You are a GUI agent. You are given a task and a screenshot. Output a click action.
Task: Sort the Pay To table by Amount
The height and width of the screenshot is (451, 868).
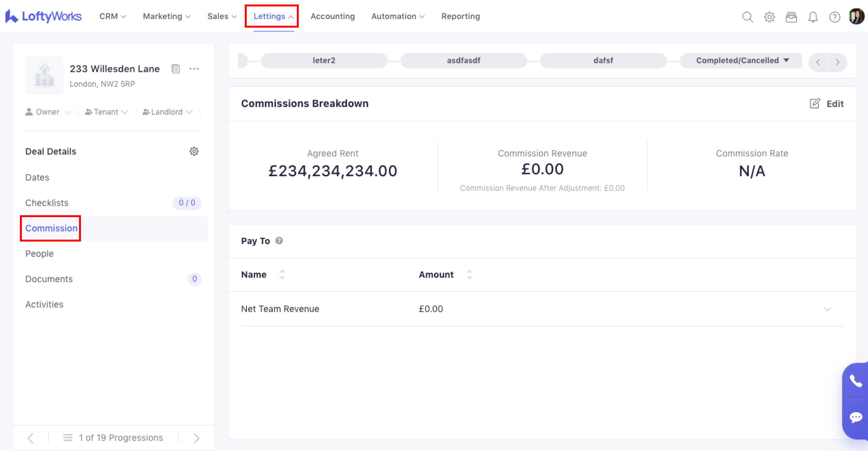pyautogui.click(x=469, y=275)
